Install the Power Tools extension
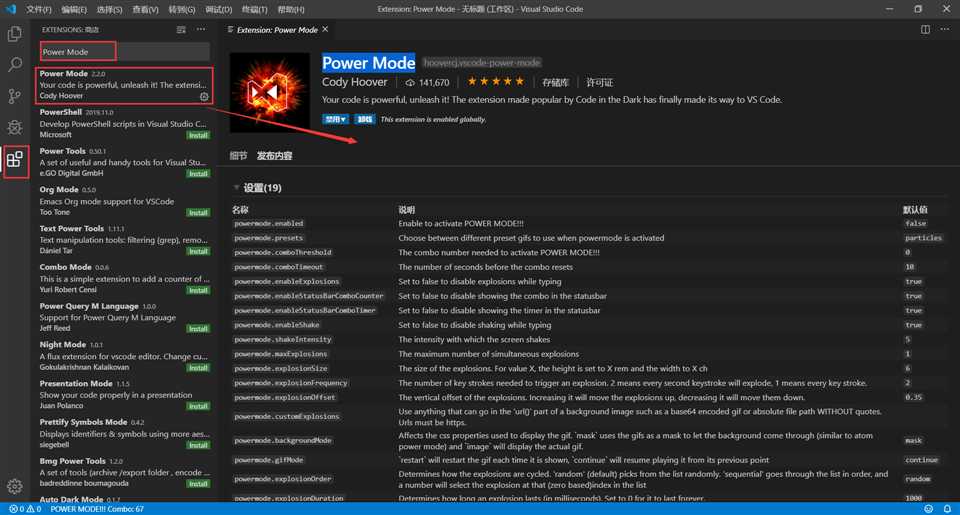960x515 pixels. [x=198, y=174]
